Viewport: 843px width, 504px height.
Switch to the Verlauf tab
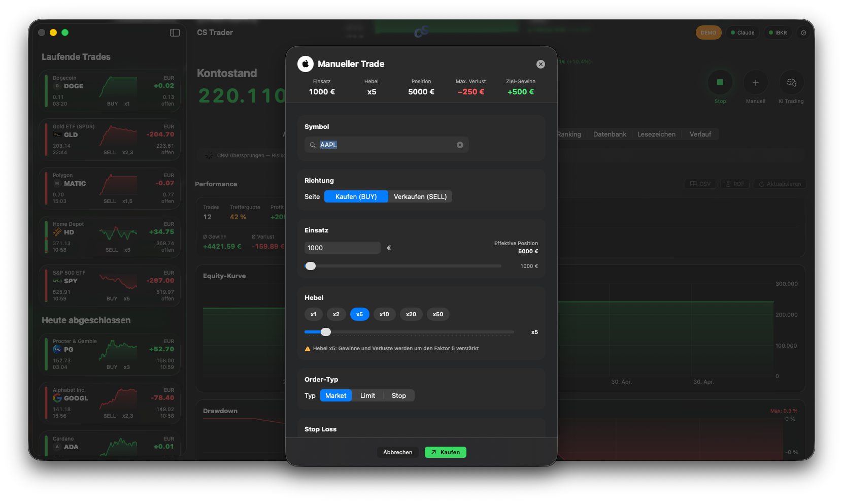700,134
